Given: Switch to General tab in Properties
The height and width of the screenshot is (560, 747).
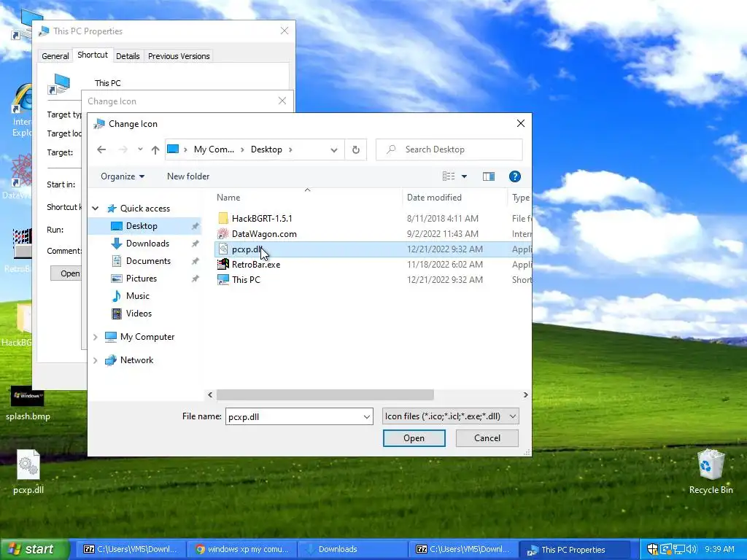Looking at the screenshot, I should point(55,56).
